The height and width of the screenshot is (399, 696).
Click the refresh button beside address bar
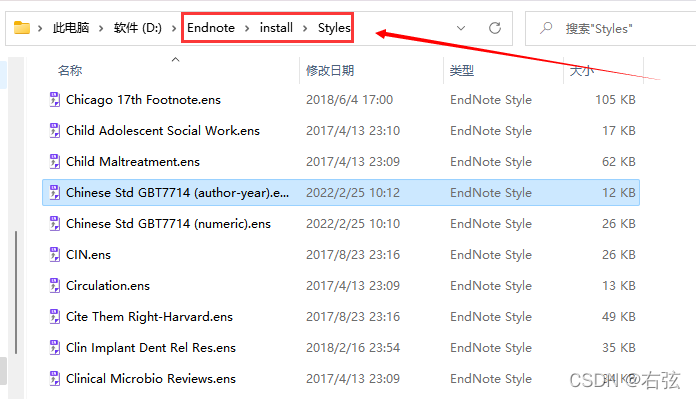(495, 28)
